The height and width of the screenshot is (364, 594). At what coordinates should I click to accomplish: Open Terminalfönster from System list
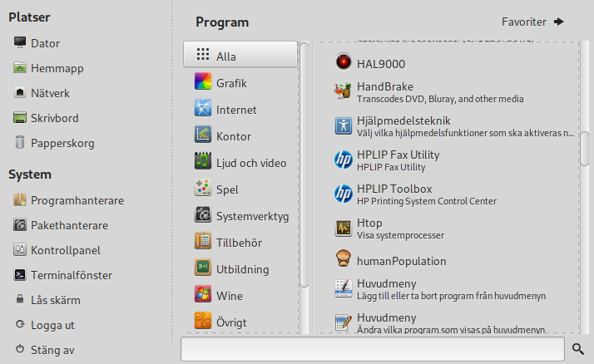(x=71, y=275)
